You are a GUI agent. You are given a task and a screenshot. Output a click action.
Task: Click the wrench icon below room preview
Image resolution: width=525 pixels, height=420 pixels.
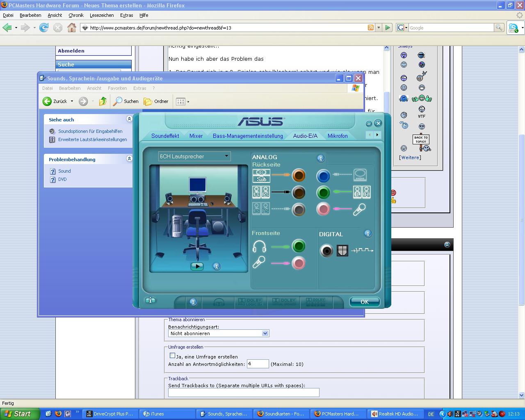(217, 266)
